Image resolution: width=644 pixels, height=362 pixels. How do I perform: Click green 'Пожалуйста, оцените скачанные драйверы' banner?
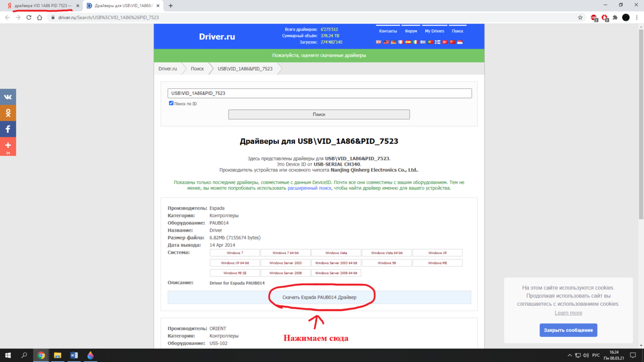click(x=319, y=56)
